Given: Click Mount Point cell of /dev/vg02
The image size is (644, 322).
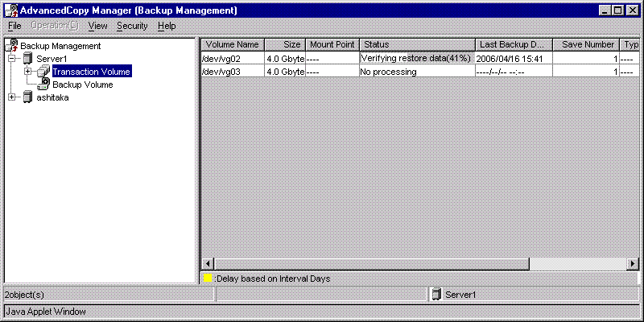Looking at the screenshot, I should tap(332, 59).
